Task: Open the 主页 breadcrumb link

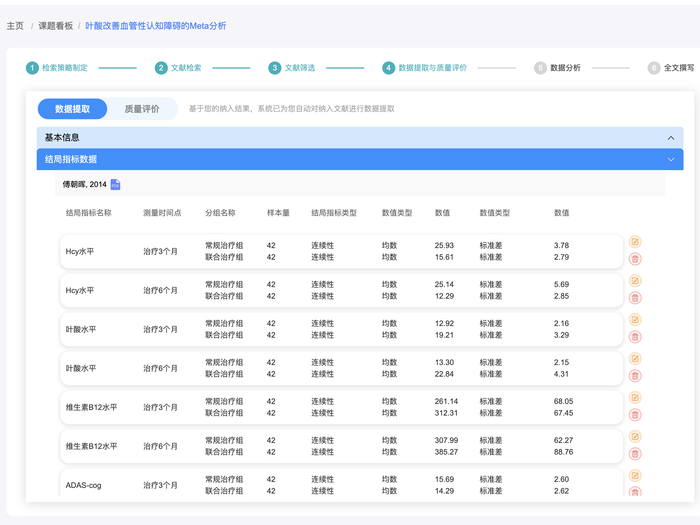Action: tap(15, 25)
